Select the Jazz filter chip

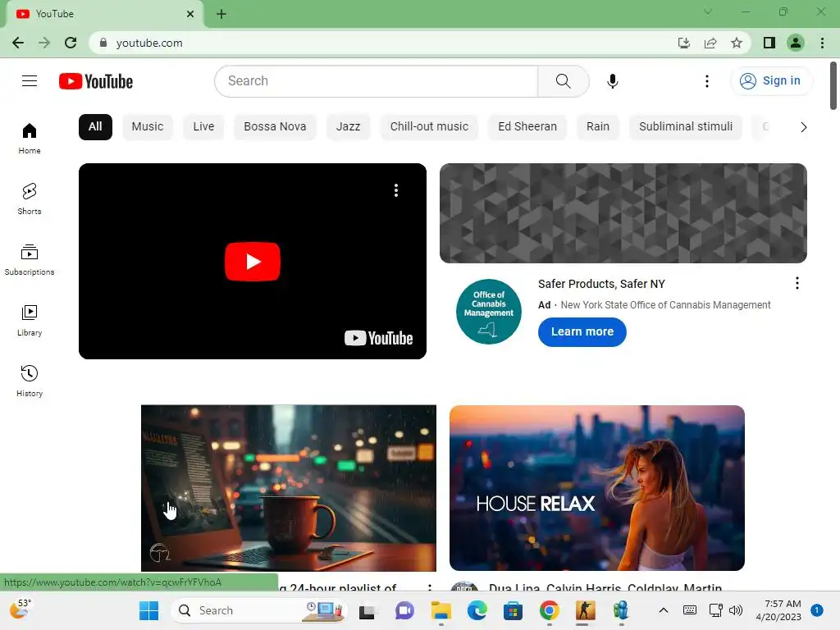[348, 127]
